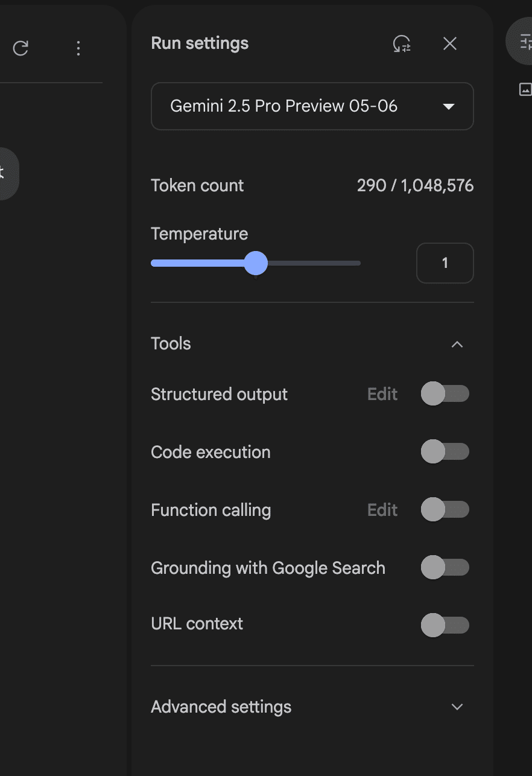Image resolution: width=532 pixels, height=776 pixels.
Task: Click the settings sliders icon at right edge
Action: (524, 41)
